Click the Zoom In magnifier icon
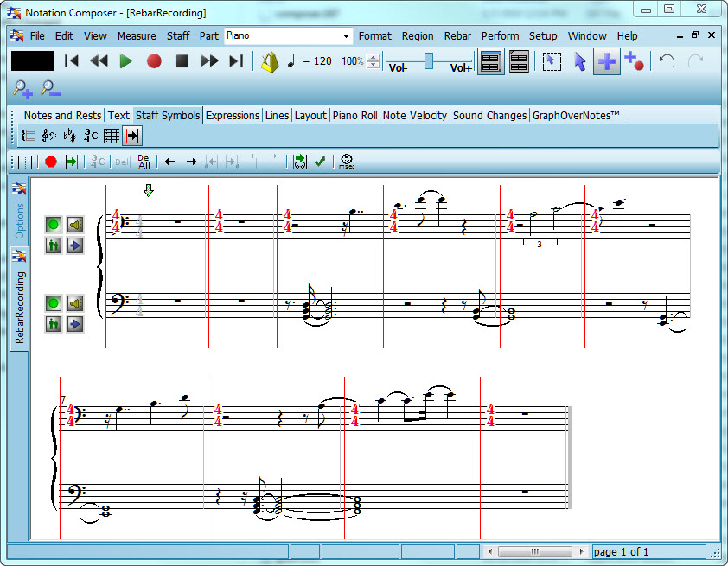This screenshot has width=728, height=566. (x=22, y=89)
